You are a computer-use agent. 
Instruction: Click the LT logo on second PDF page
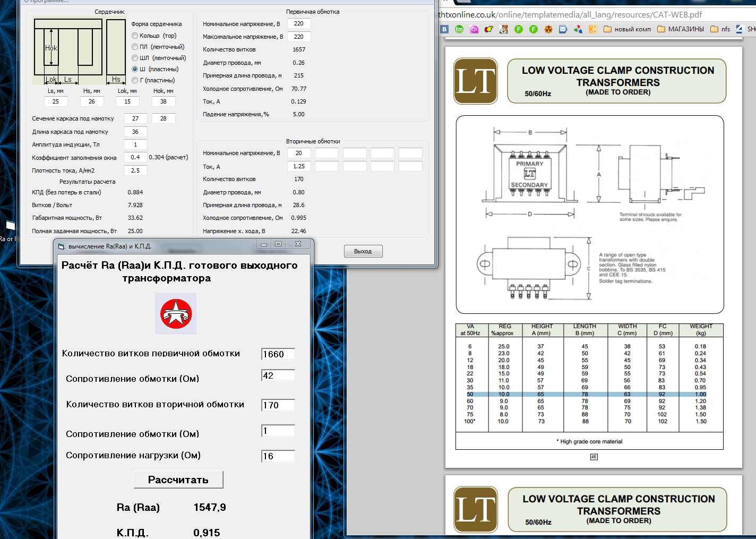pos(476,509)
